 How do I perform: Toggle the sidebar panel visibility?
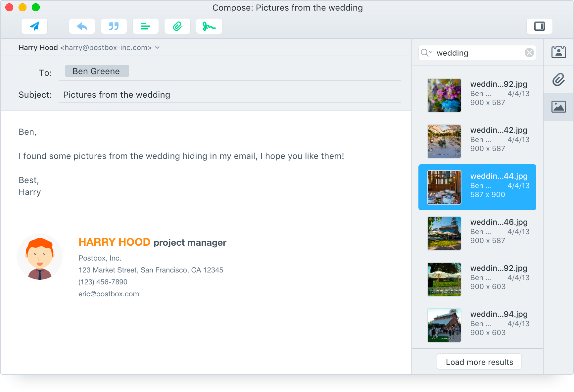click(539, 25)
